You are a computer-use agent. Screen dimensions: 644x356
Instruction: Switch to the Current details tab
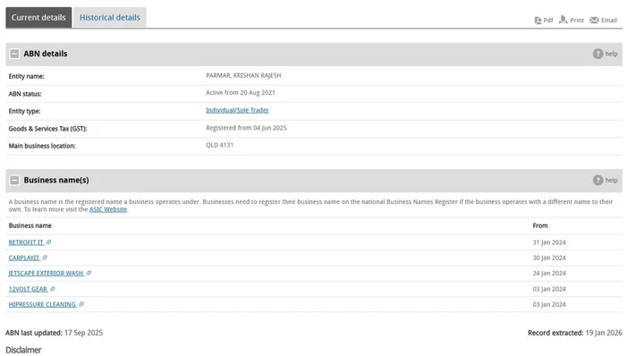click(38, 18)
